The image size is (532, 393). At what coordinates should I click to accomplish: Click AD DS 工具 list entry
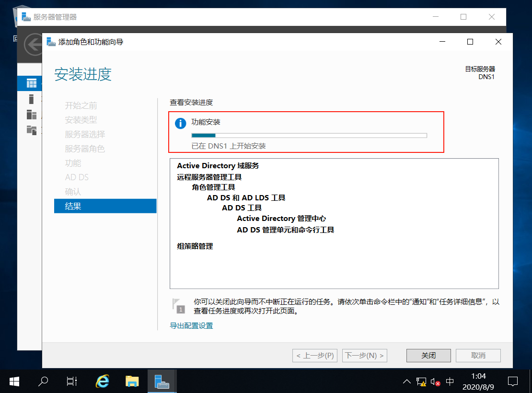point(242,208)
